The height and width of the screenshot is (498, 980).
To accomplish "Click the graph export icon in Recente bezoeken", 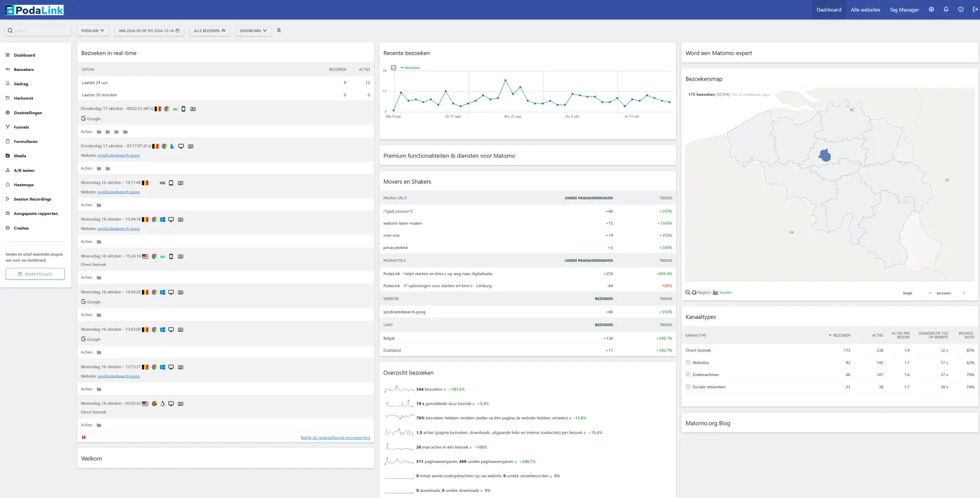I will pyautogui.click(x=394, y=67).
